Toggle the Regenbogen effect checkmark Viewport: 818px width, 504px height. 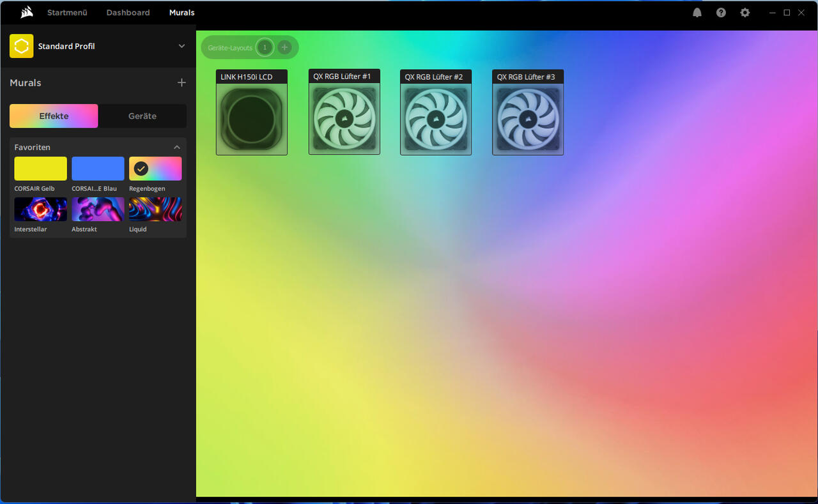tap(141, 169)
